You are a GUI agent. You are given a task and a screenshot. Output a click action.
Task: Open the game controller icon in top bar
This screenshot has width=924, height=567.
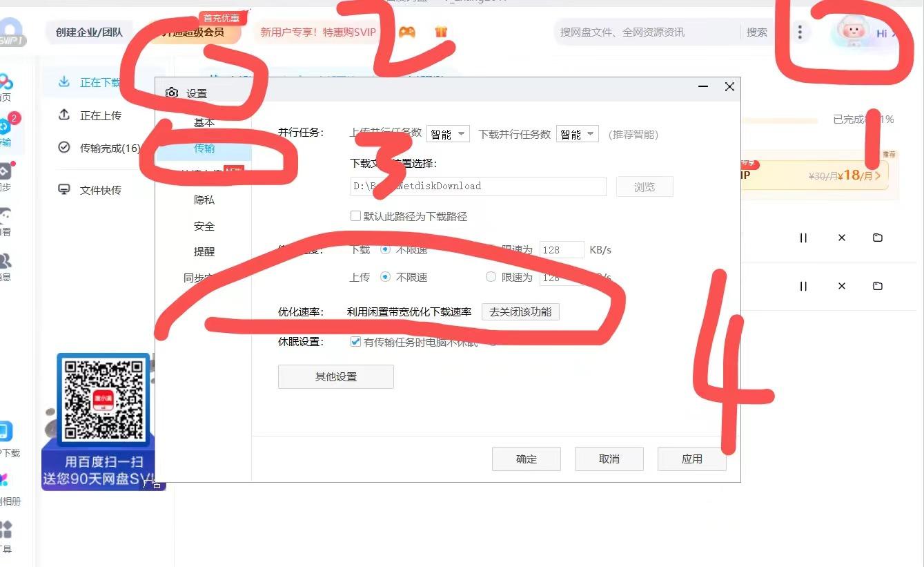(x=407, y=32)
